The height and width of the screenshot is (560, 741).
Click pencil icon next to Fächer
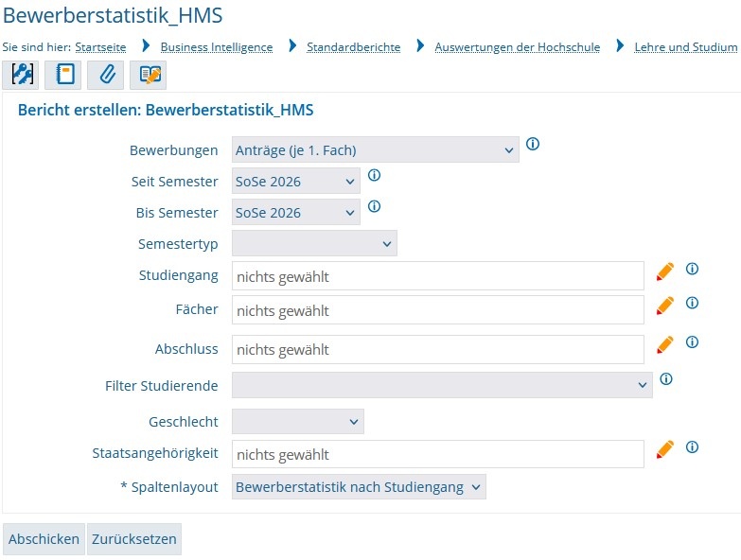[665, 306]
